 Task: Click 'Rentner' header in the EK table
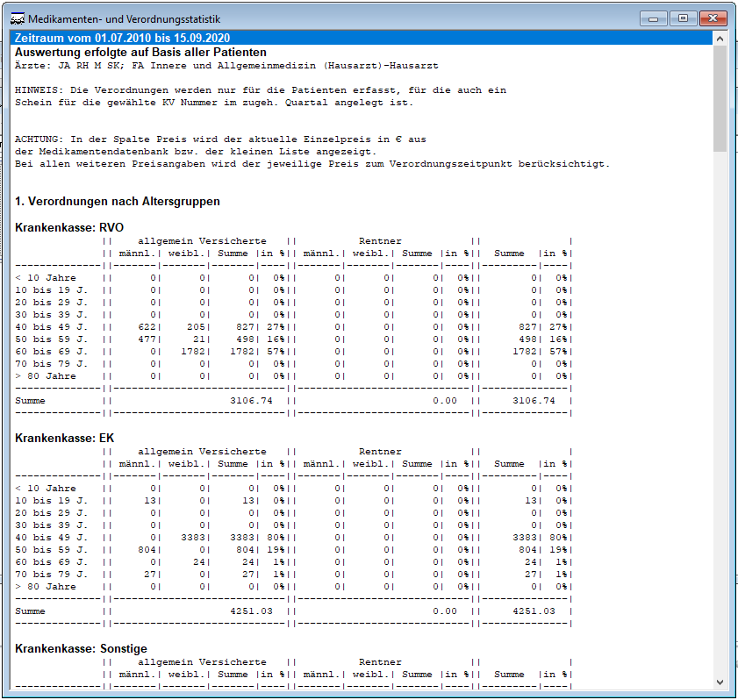(380, 452)
